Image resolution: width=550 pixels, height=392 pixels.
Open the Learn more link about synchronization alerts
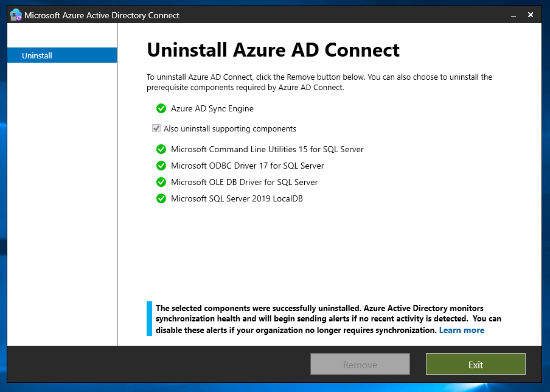click(462, 330)
